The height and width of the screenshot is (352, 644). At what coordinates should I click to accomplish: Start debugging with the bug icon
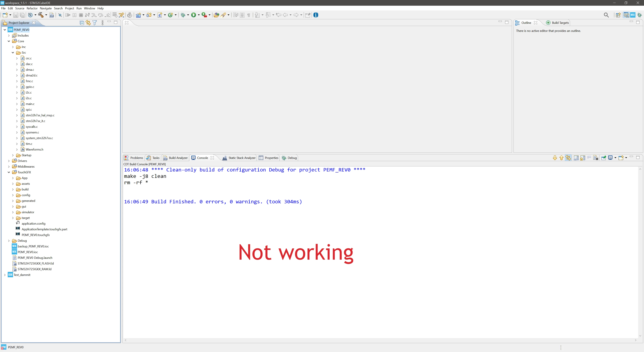click(x=183, y=15)
